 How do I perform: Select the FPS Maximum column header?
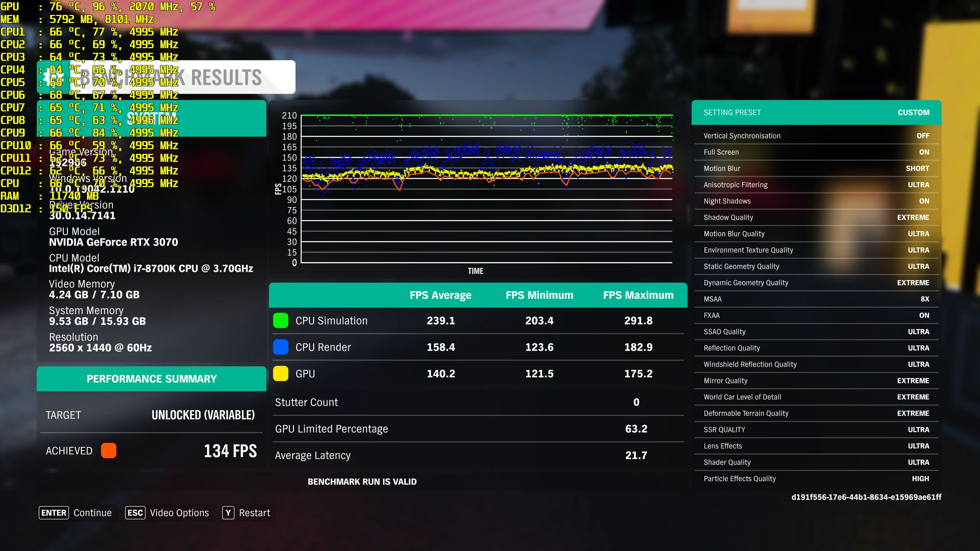pos(638,295)
